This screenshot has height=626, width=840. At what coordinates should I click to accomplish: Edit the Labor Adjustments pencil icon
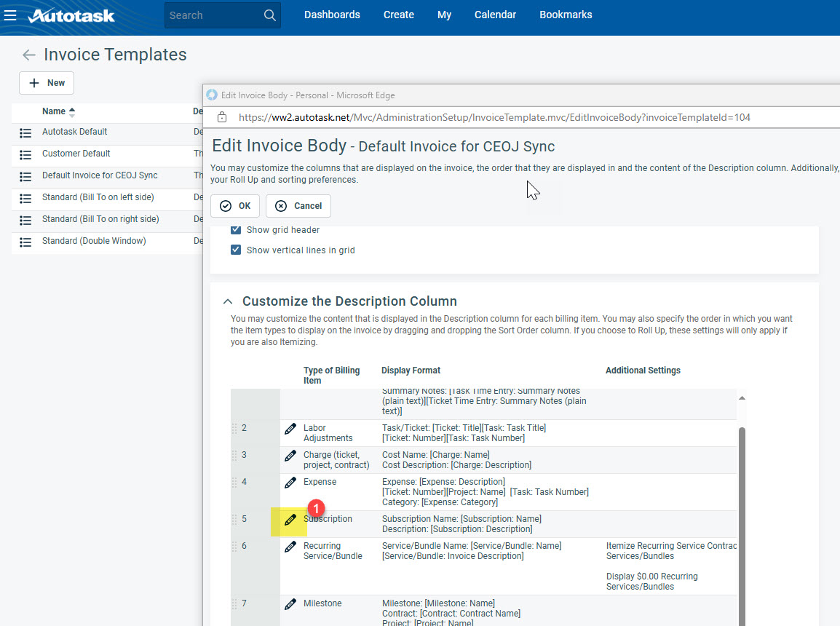(290, 429)
